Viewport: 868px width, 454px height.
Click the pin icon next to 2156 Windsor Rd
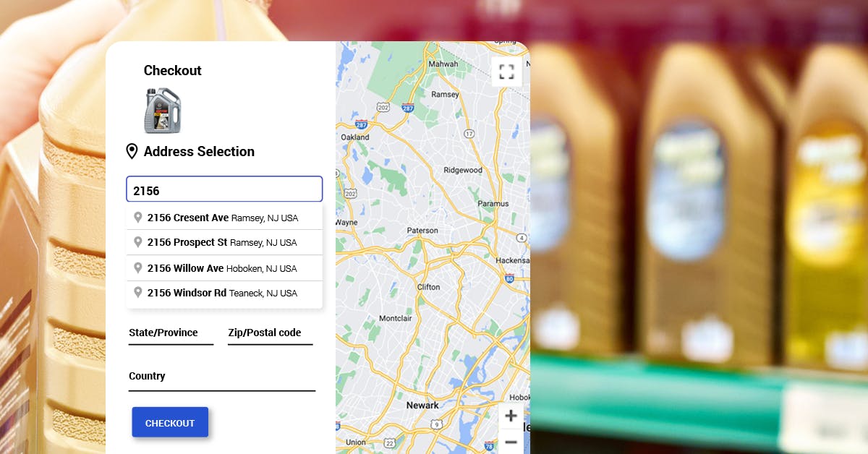138,293
